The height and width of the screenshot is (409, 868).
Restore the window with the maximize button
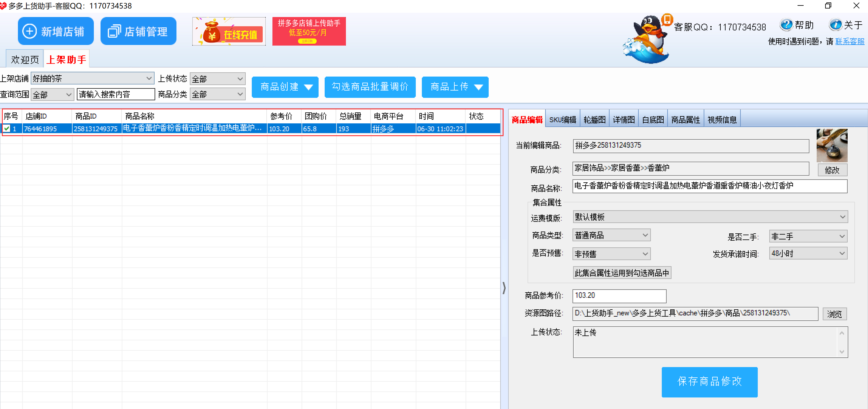tap(828, 6)
